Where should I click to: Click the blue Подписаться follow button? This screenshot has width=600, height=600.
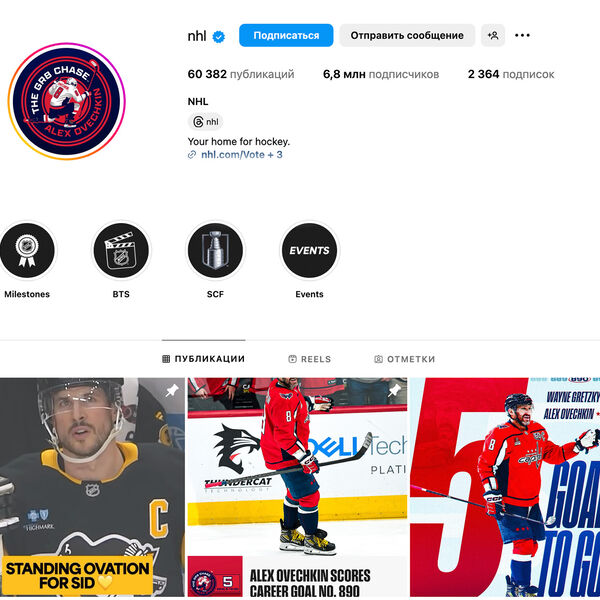(286, 36)
